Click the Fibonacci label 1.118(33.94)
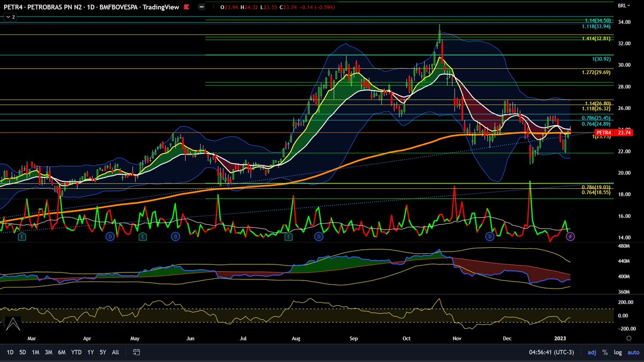This screenshot has height=362, width=644. click(x=596, y=26)
